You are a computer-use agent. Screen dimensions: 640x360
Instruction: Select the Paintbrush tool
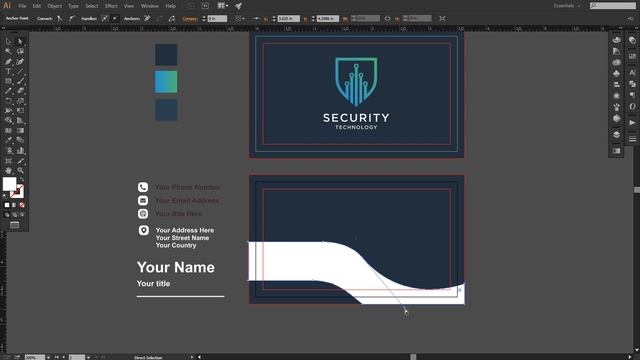pyautogui.click(x=20, y=81)
